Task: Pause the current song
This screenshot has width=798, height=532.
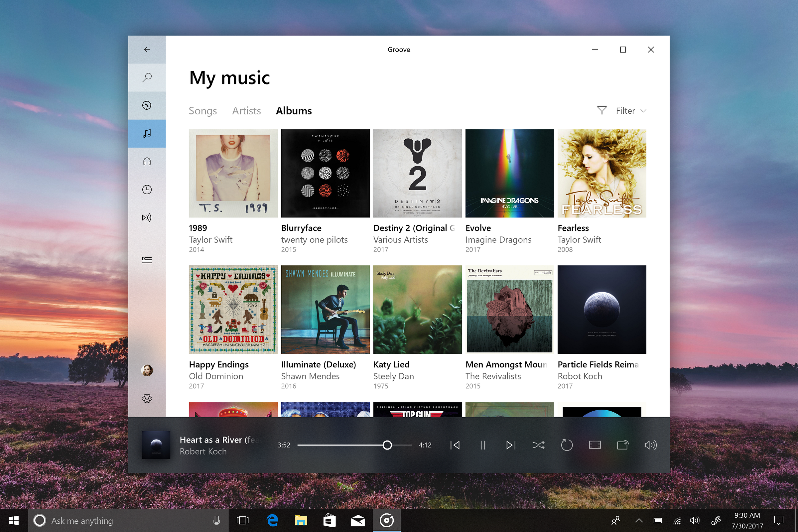Action: point(483,445)
